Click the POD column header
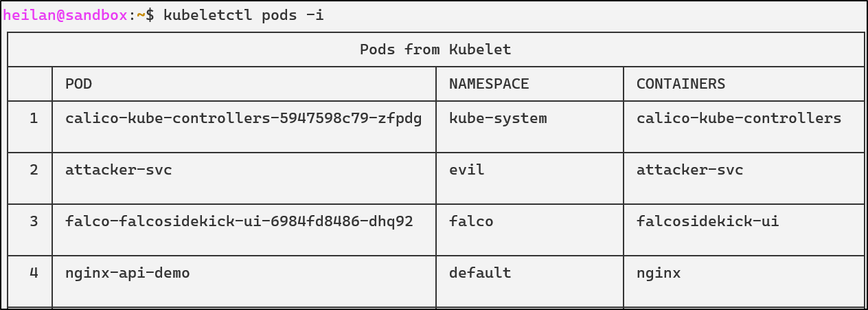The height and width of the screenshot is (310, 868). [78, 84]
